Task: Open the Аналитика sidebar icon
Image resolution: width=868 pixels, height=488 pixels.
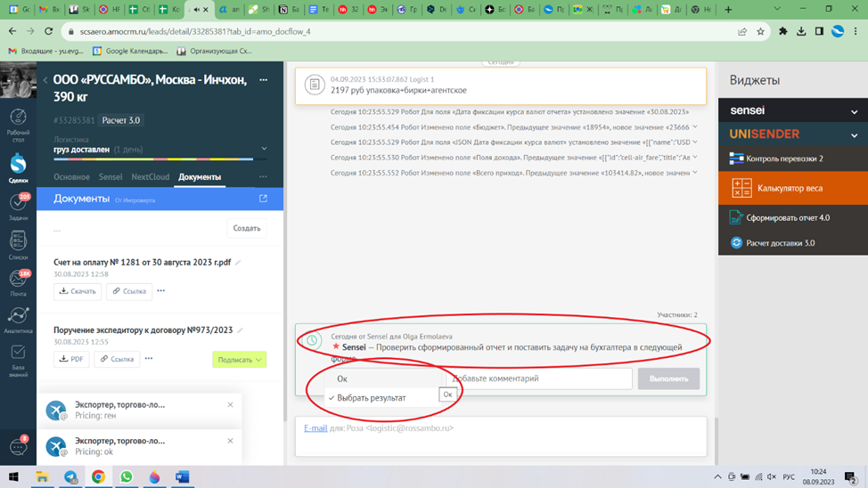Action: (x=18, y=319)
